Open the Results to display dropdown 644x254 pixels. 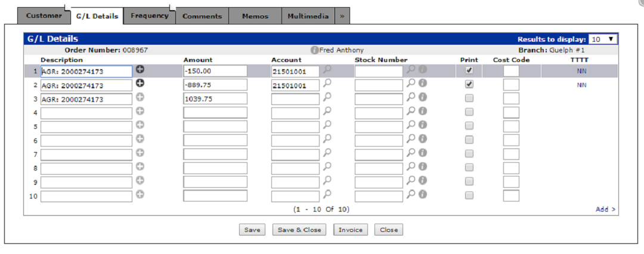[x=602, y=39]
